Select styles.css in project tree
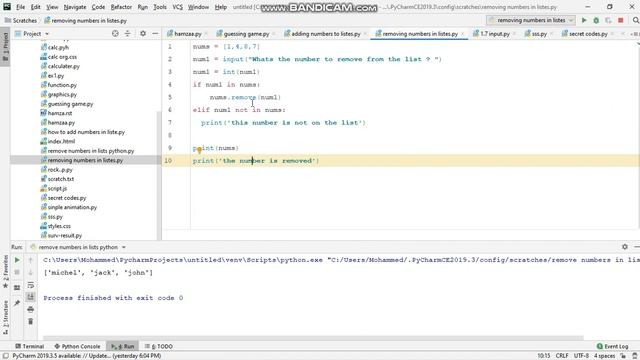 [59, 226]
